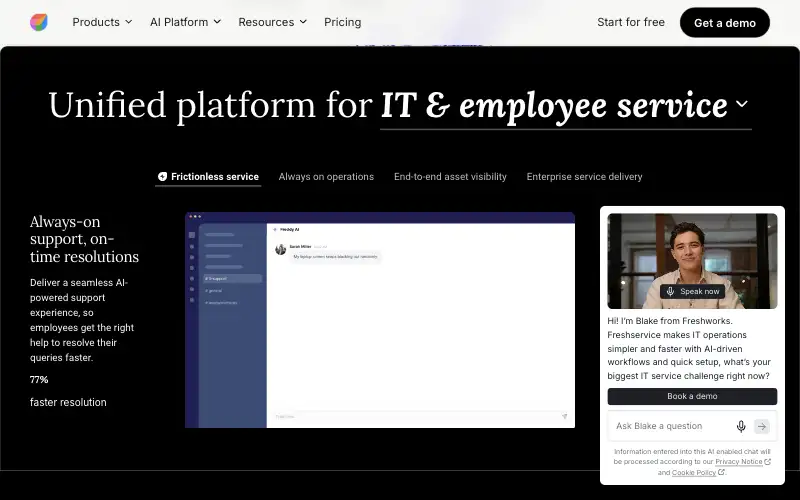Click the Freshworks logo icon
Image resolution: width=800 pixels, height=500 pixels.
(39, 22)
